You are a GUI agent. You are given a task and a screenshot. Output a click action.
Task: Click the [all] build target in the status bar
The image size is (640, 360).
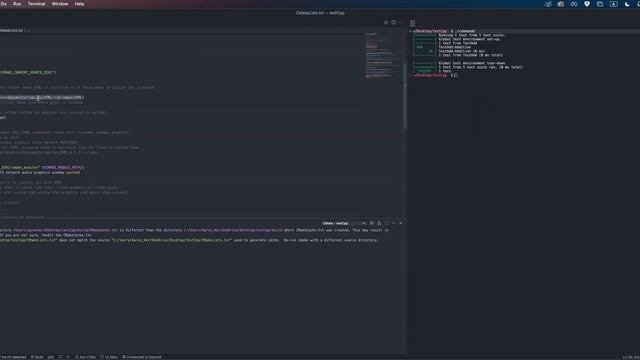tap(51, 357)
